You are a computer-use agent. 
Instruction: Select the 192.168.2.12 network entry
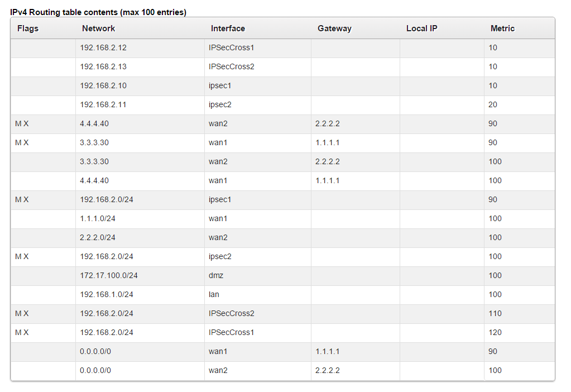(103, 48)
